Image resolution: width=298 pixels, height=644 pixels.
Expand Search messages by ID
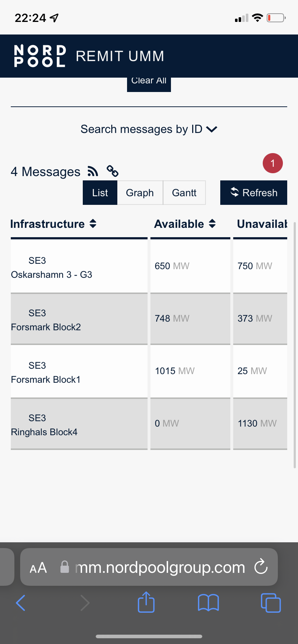(x=149, y=129)
